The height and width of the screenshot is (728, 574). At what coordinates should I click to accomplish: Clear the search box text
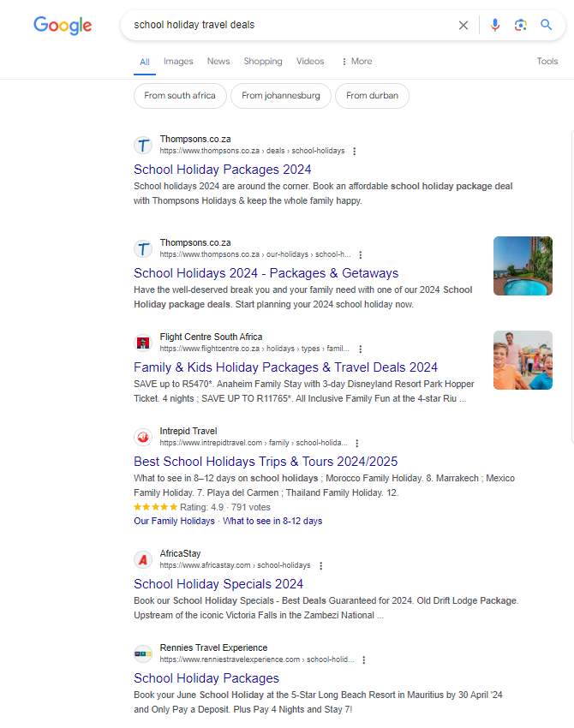coord(463,26)
